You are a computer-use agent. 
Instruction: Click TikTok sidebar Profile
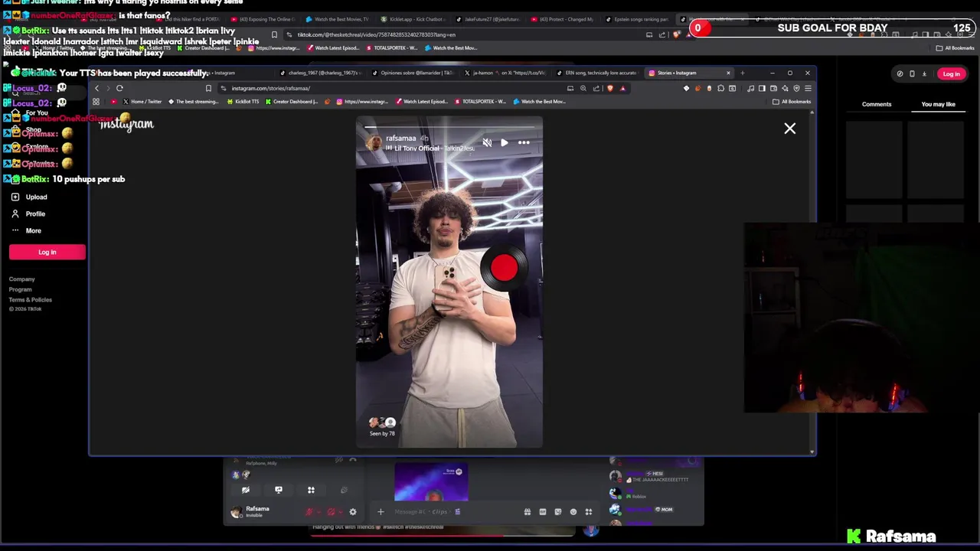[x=28, y=214]
